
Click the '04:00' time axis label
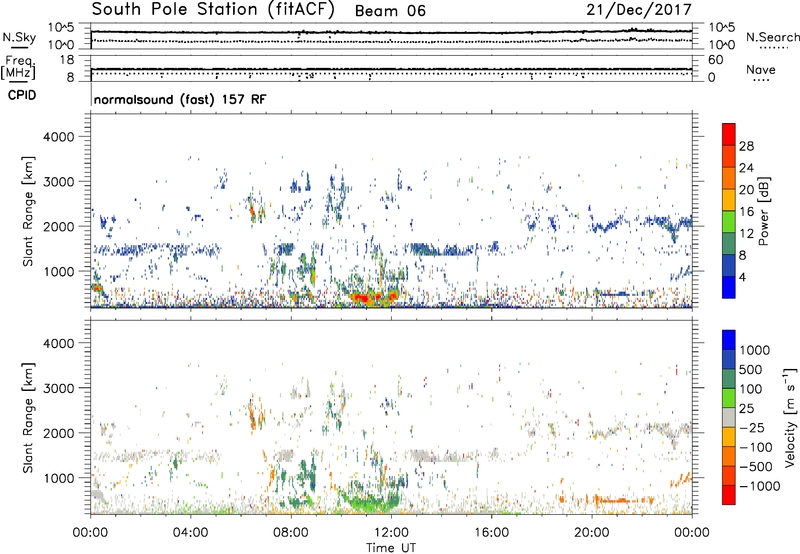(x=190, y=533)
